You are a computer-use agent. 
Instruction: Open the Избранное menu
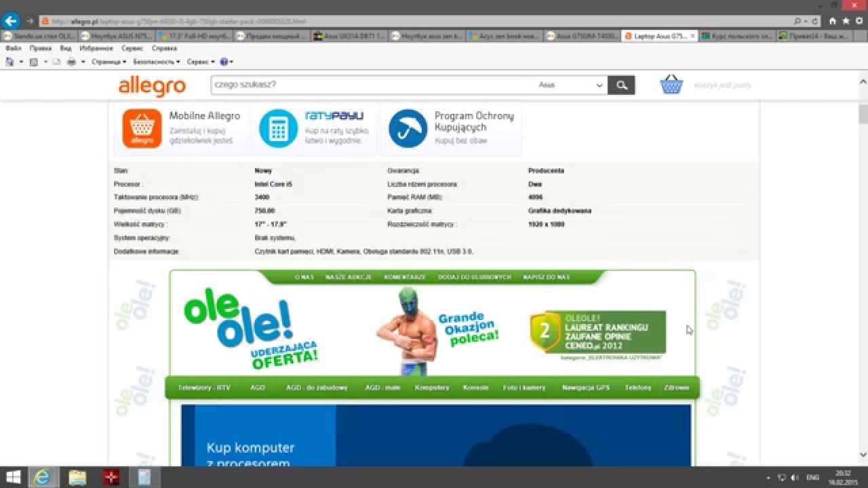96,49
